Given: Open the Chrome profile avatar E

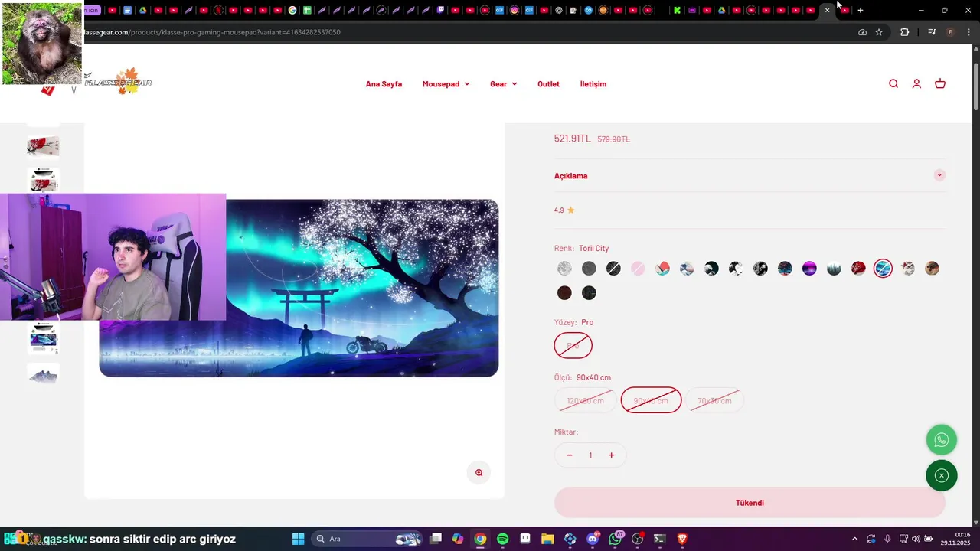Looking at the screenshot, I should 950,32.
